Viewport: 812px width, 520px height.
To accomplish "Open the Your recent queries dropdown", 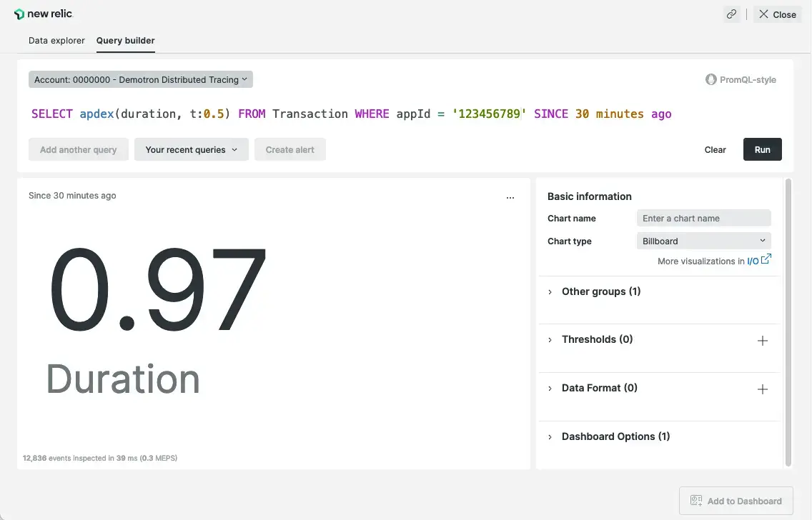I will [x=191, y=150].
